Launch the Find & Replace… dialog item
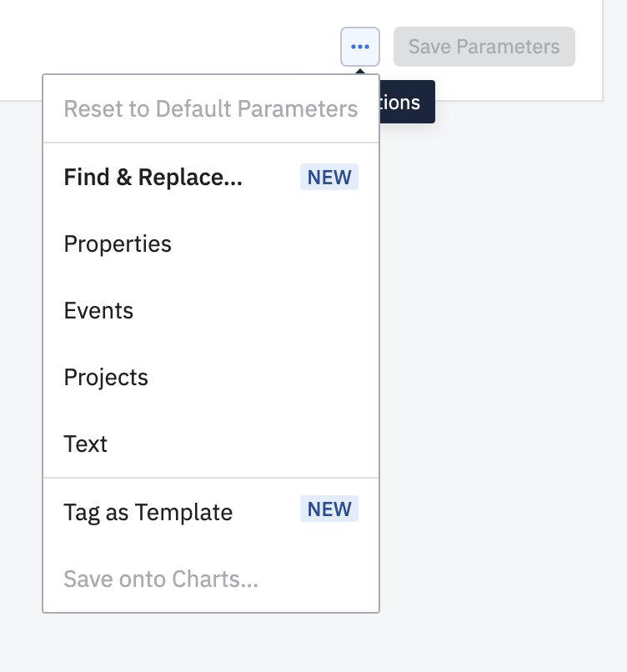Image resolution: width=627 pixels, height=672 pixels. coord(153,178)
